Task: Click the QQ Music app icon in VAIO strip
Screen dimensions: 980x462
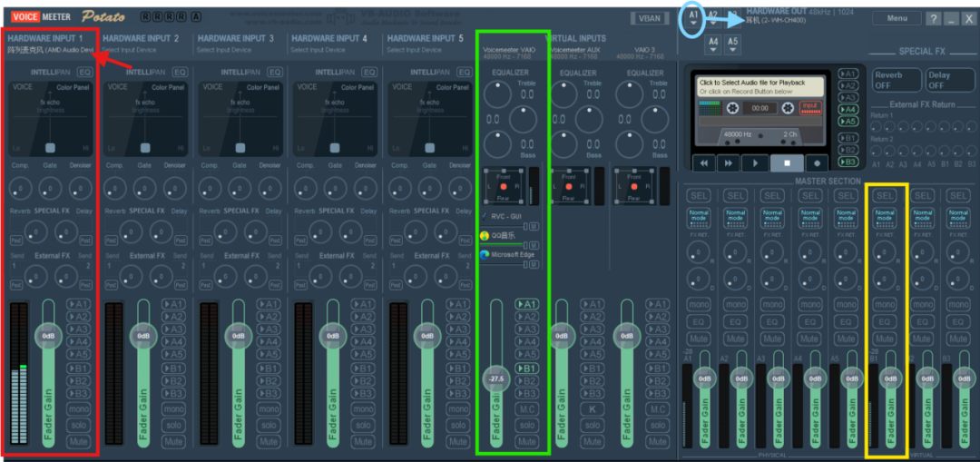Action: [485, 236]
